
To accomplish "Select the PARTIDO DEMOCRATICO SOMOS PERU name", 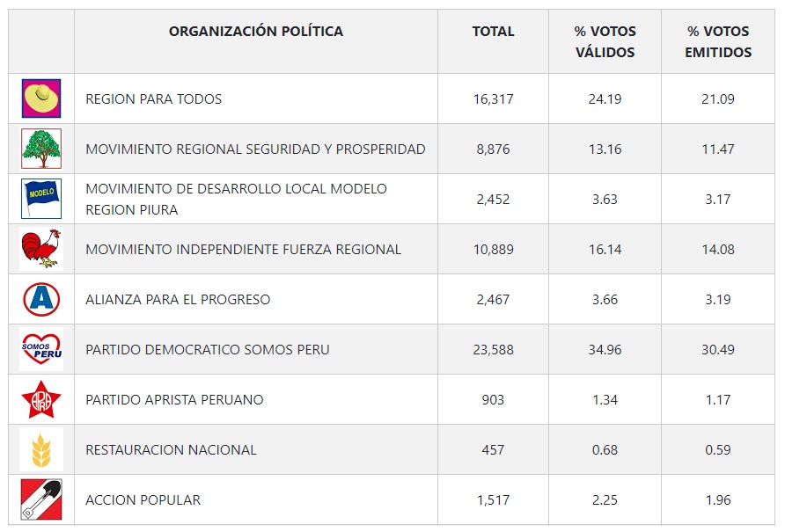I will click(x=208, y=350).
